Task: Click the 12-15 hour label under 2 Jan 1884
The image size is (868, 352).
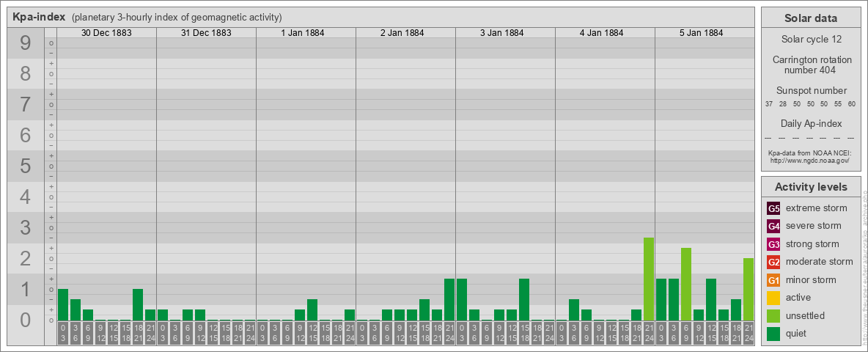Action: click(411, 333)
